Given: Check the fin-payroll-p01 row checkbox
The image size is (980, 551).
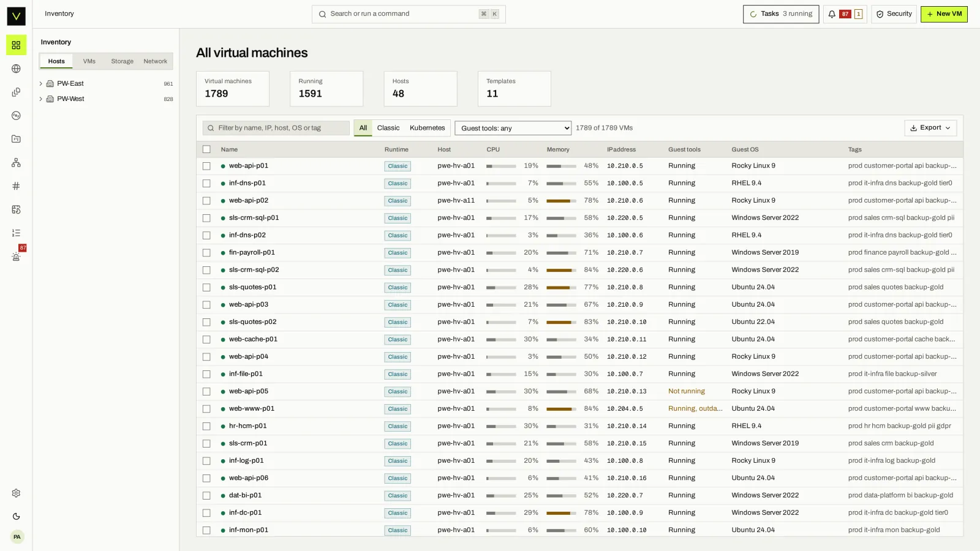Looking at the screenshot, I should click(x=206, y=253).
